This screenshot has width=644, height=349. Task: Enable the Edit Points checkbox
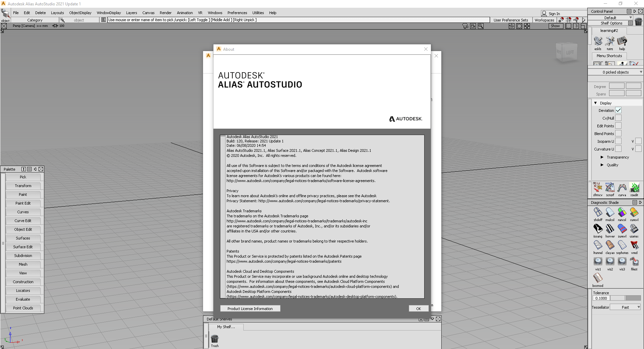pos(618,126)
